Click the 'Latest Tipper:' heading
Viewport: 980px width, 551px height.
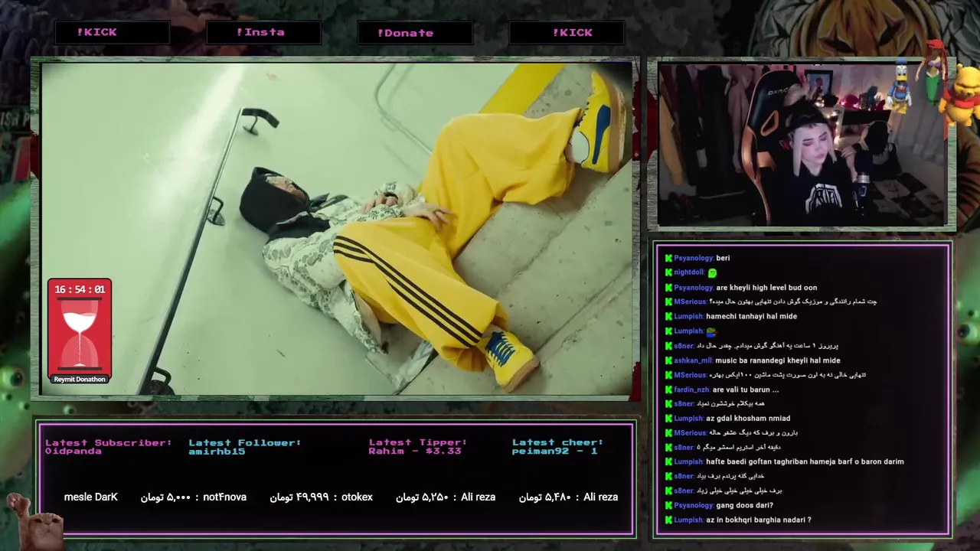pos(418,442)
